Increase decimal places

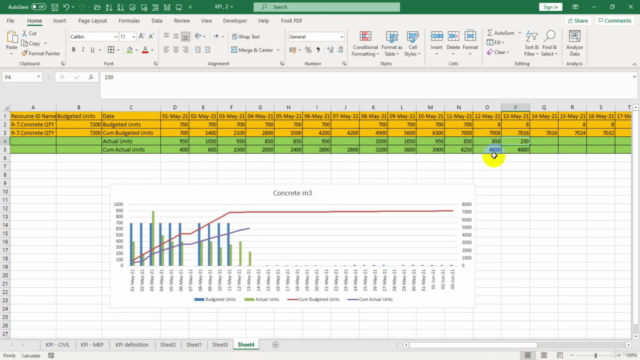tap(330, 50)
